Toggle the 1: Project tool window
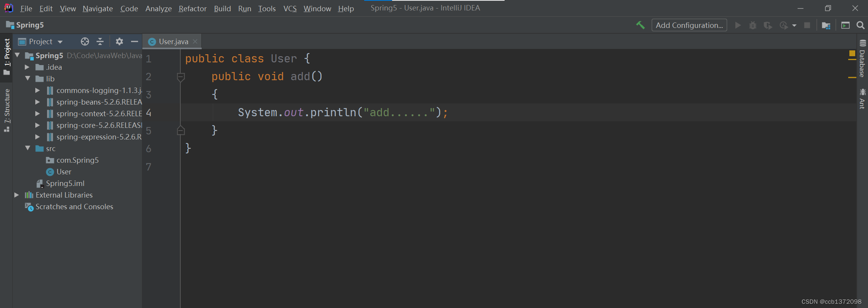 (7, 57)
